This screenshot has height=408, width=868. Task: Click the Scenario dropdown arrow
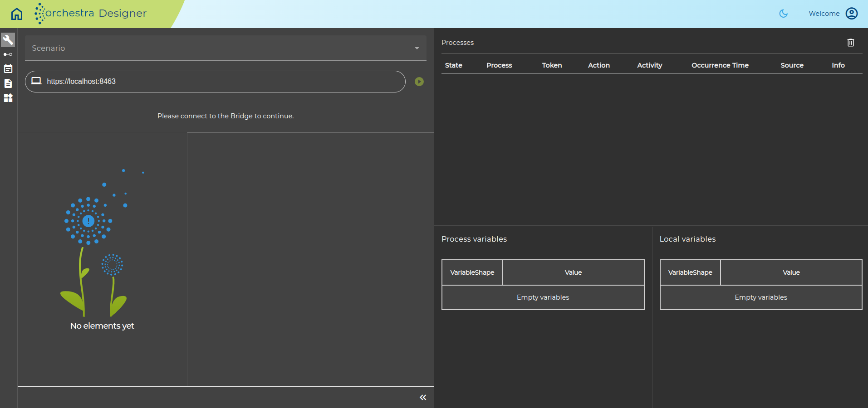pyautogui.click(x=417, y=48)
